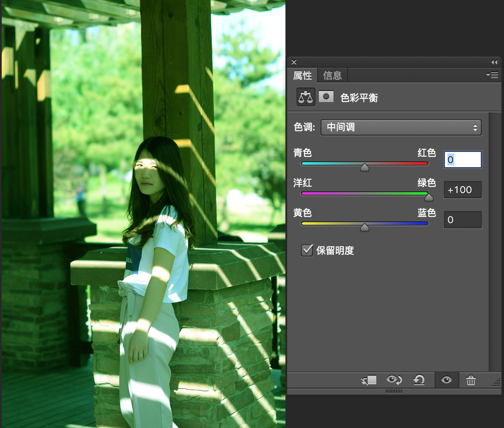Viewport: 504px width, 428px height.
Task: Click the view previous state icon
Action: click(x=394, y=380)
